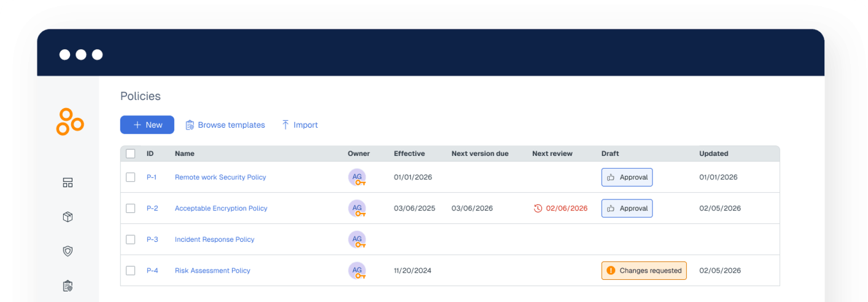Open the clipboard policies icon in sidebar
The height and width of the screenshot is (302, 868).
pos(68,285)
